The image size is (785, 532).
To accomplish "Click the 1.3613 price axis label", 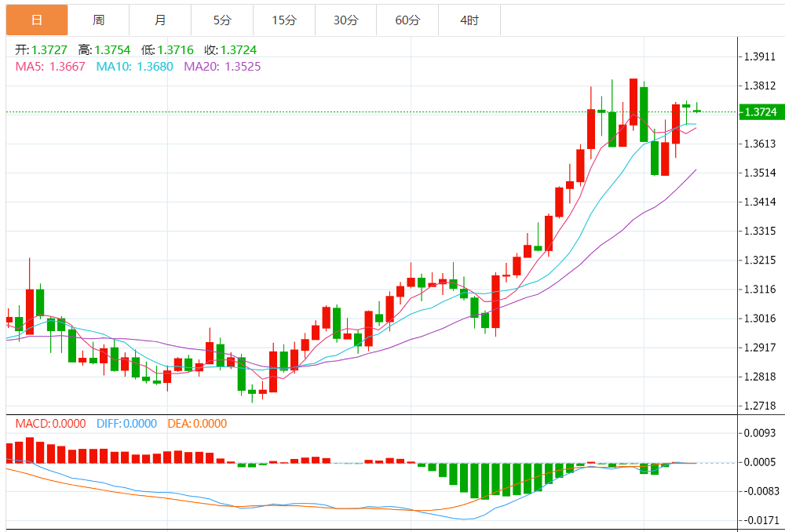I will tap(760, 144).
